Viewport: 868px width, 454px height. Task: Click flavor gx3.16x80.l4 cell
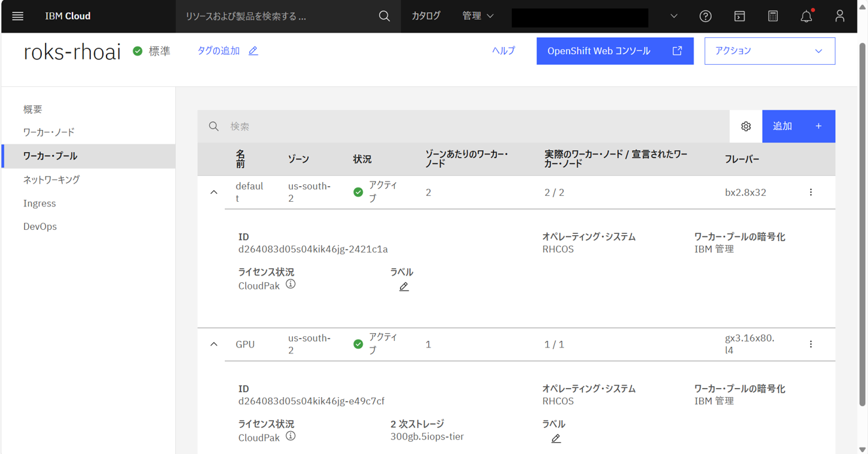point(750,344)
